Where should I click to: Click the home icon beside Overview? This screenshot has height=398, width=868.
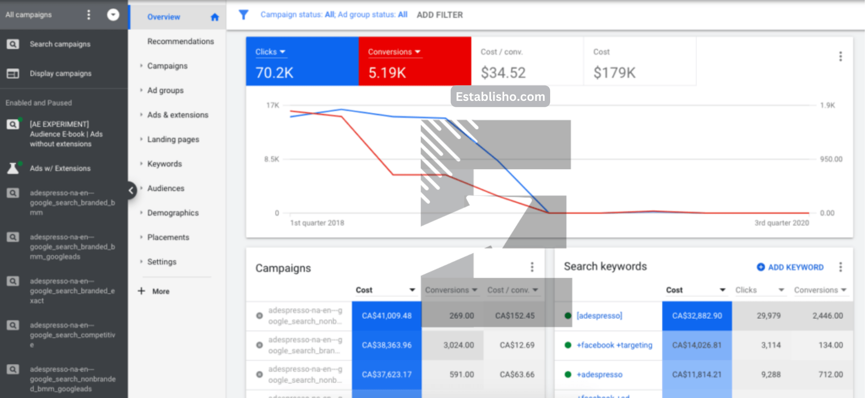[215, 17]
